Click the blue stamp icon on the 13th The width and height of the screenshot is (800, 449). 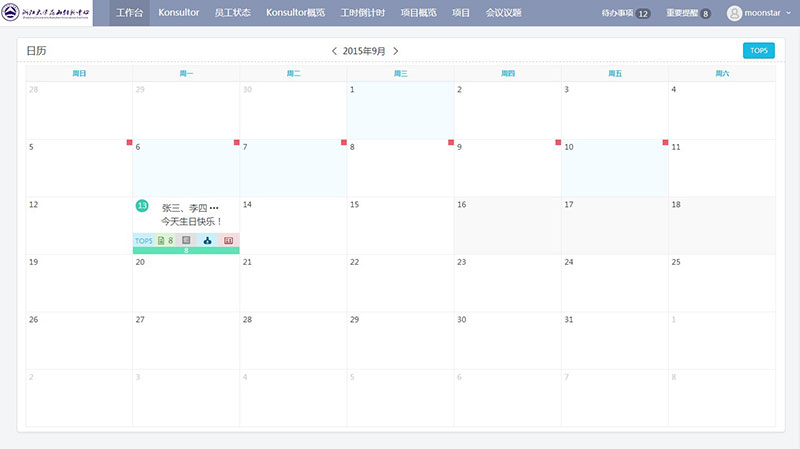tap(207, 241)
